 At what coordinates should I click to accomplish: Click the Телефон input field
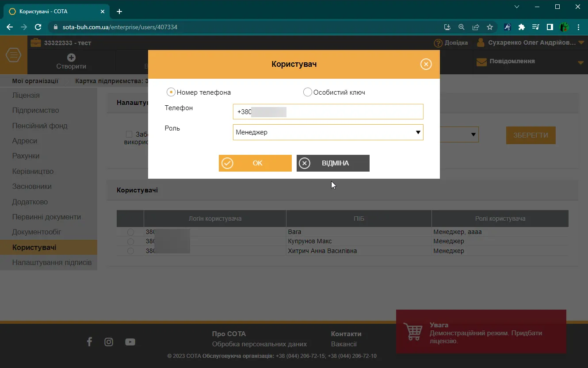click(x=328, y=112)
